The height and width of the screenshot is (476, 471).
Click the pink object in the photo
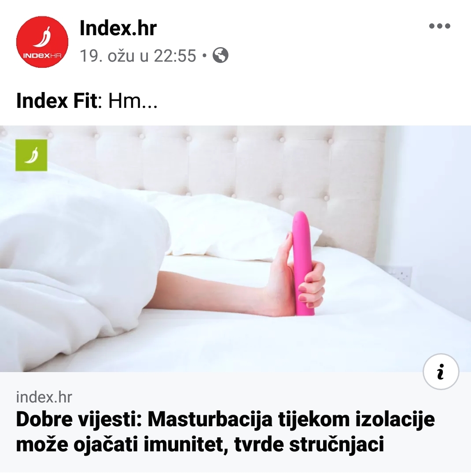(x=302, y=263)
